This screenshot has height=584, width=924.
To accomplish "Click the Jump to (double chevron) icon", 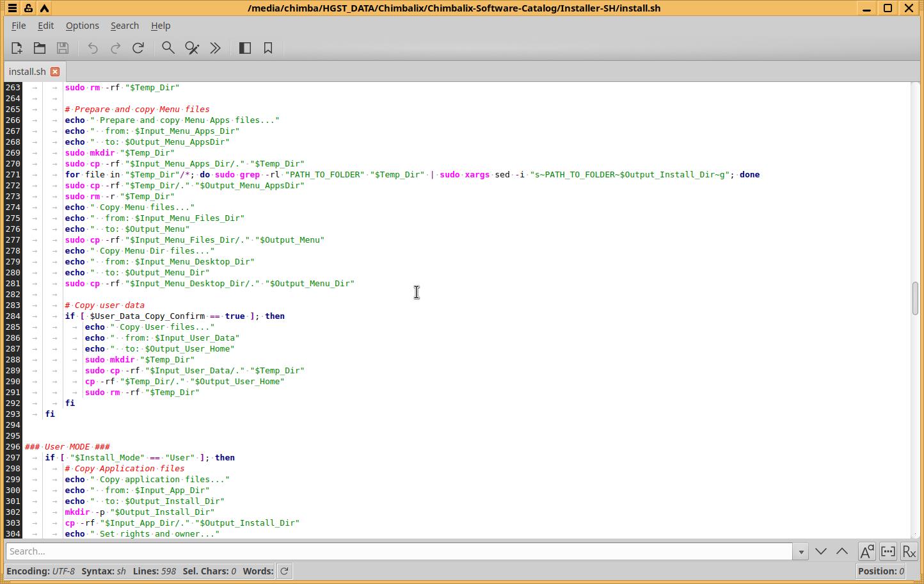I will click(x=216, y=48).
